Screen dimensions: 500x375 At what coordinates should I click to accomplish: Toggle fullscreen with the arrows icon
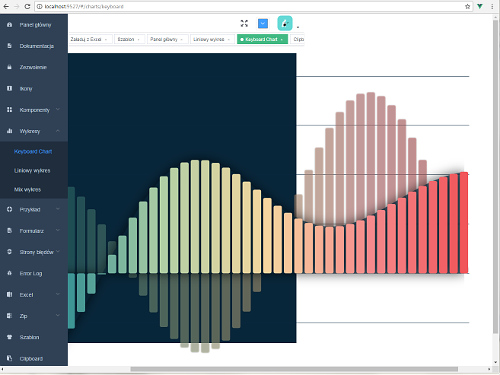coord(244,23)
